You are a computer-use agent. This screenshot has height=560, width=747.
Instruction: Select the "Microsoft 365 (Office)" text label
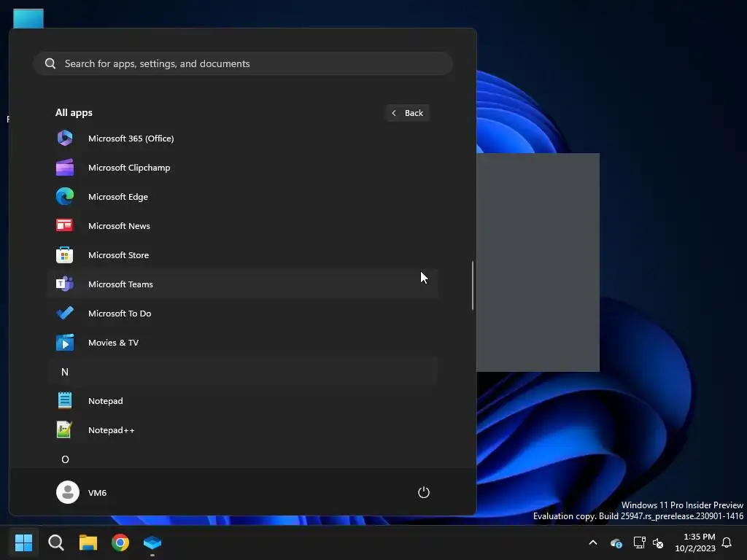click(131, 138)
